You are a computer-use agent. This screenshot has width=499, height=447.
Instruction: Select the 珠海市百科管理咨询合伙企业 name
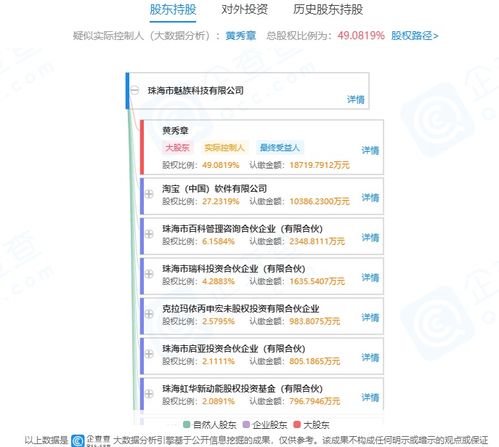point(242,229)
